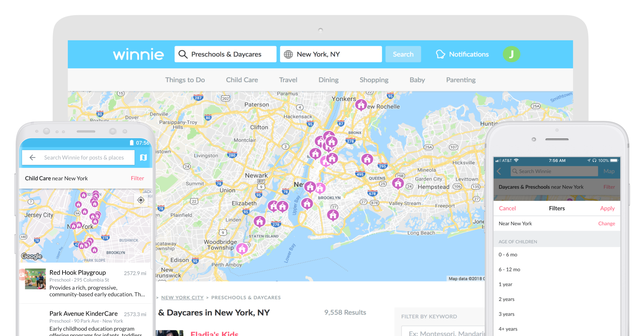Open the Dining menu
The image size is (644, 336).
pyautogui.click(x=328, y=80)
